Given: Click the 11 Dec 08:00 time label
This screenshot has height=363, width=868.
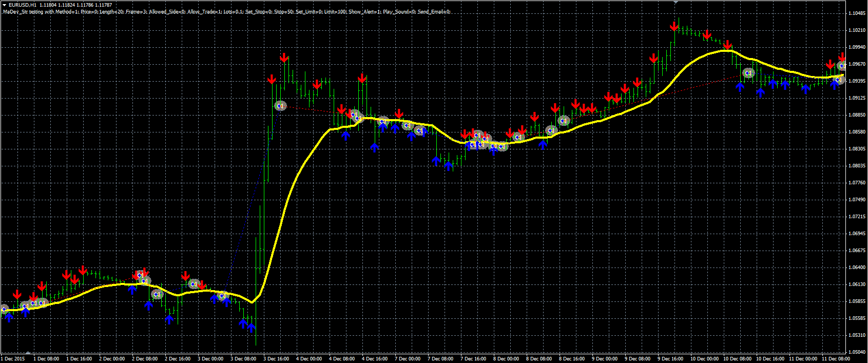Looking at the screenshot, I should [836, 359].
